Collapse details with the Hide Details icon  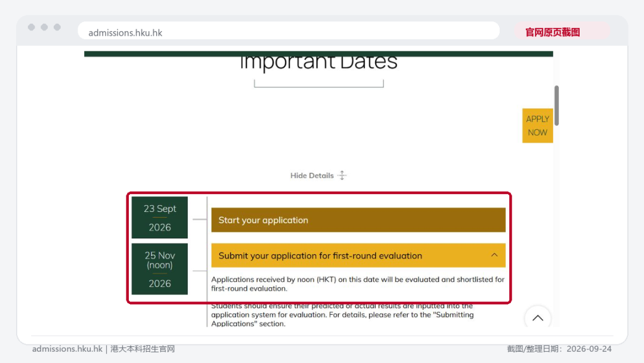[x=342, y=176]
